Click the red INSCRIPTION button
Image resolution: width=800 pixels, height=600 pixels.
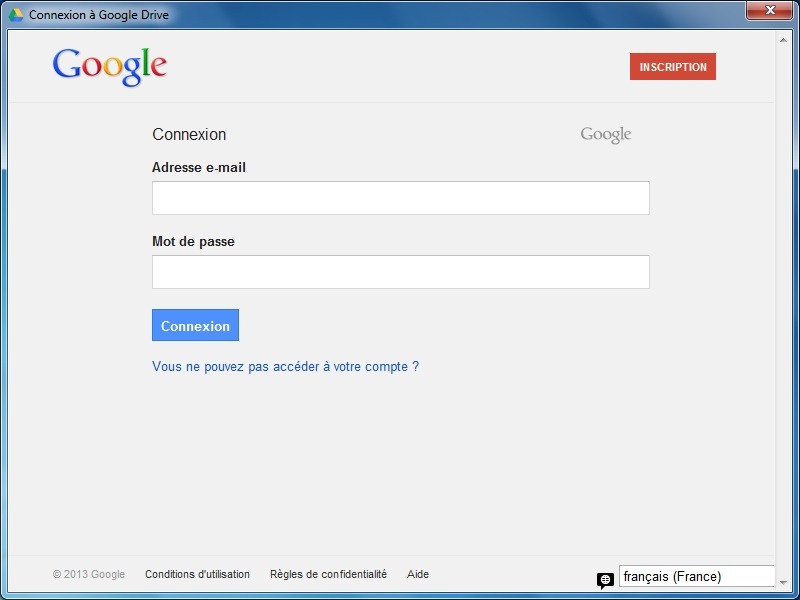pyautogui.click(x=673, y=67)
